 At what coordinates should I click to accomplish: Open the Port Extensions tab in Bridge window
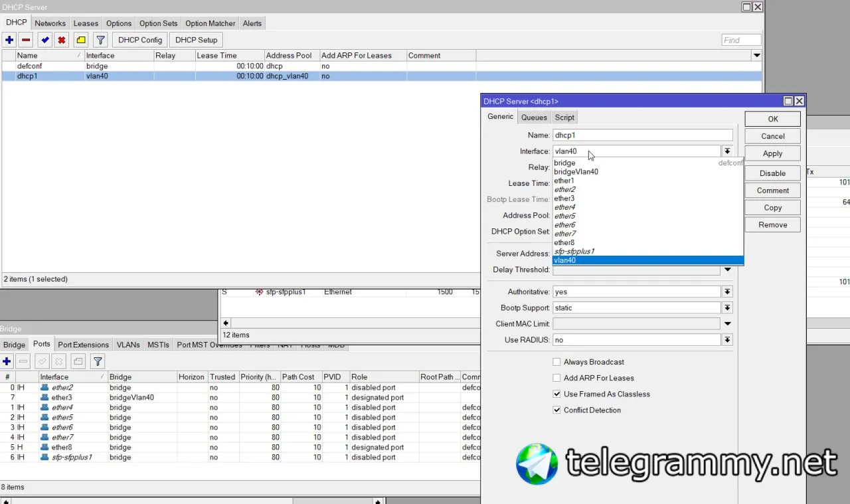83,345
